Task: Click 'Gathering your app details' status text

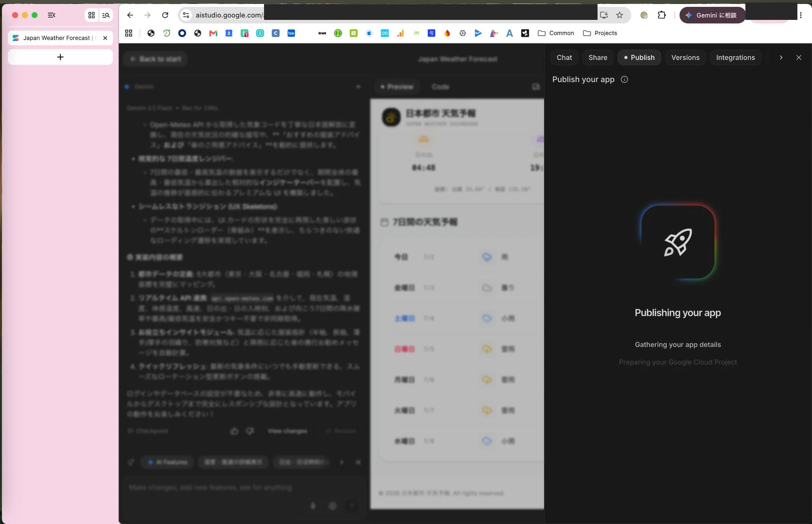Action: point(678,344)
